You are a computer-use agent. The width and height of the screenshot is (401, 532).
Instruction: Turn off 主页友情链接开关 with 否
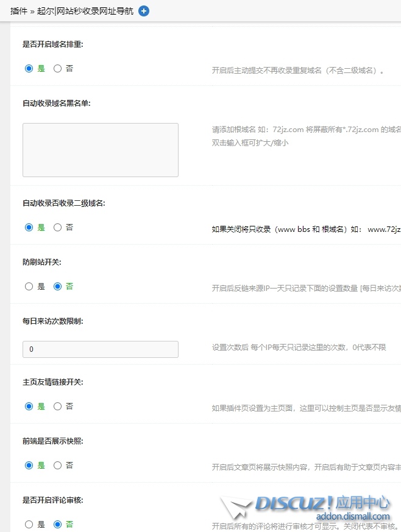(57, 406)
